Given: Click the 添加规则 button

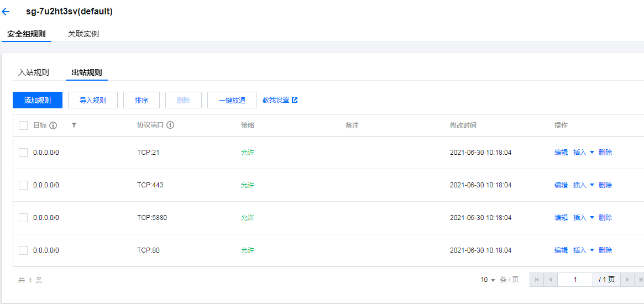Looking at the screenshot, I should pos(38,100).
